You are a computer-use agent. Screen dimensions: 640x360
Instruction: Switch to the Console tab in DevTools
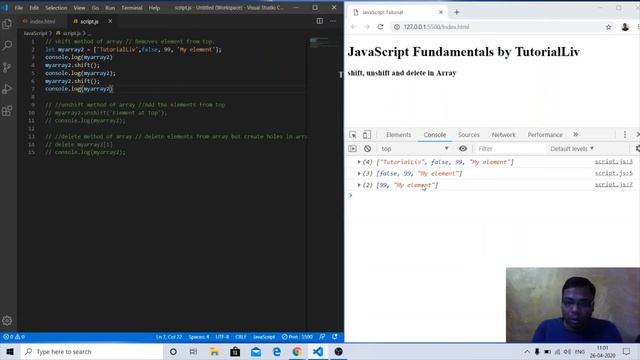click(435, 135)
